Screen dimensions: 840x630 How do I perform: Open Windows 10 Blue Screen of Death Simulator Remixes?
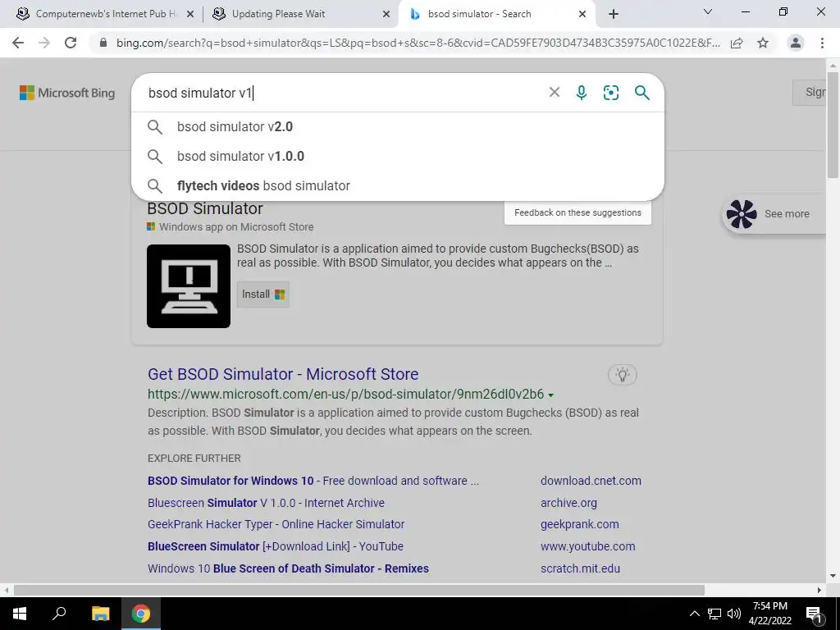click(288, 568)
